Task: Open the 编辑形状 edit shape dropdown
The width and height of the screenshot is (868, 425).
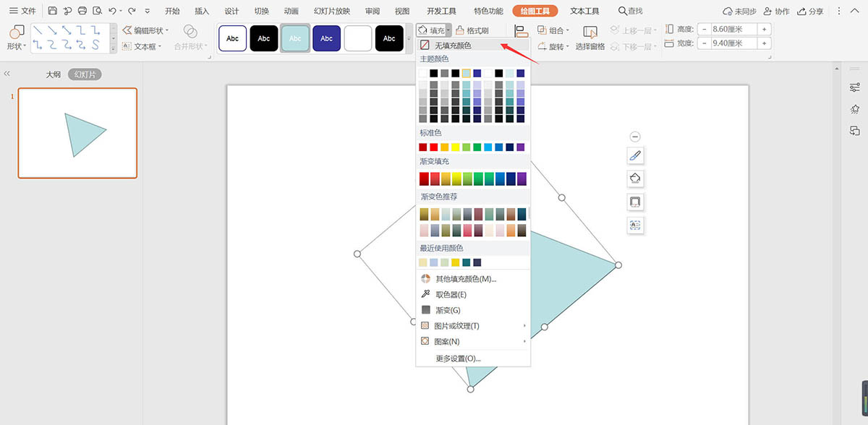Action: click(x=146, y=30)
